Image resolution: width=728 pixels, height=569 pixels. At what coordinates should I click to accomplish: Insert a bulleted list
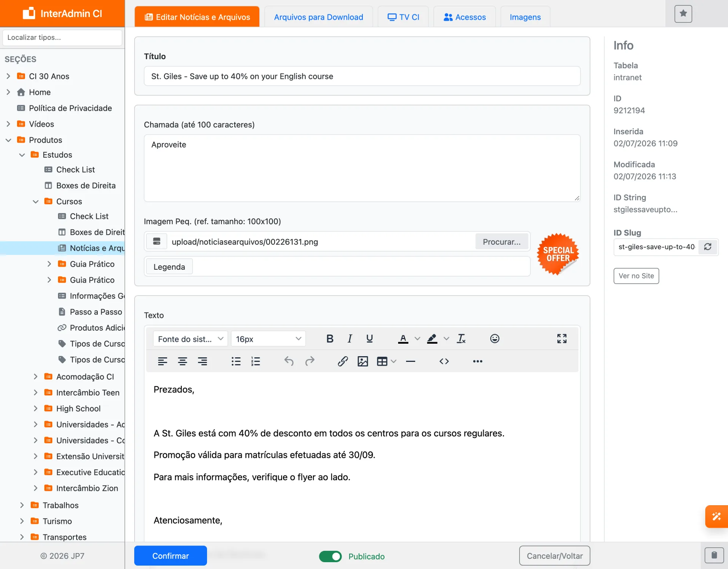[236, 362]
